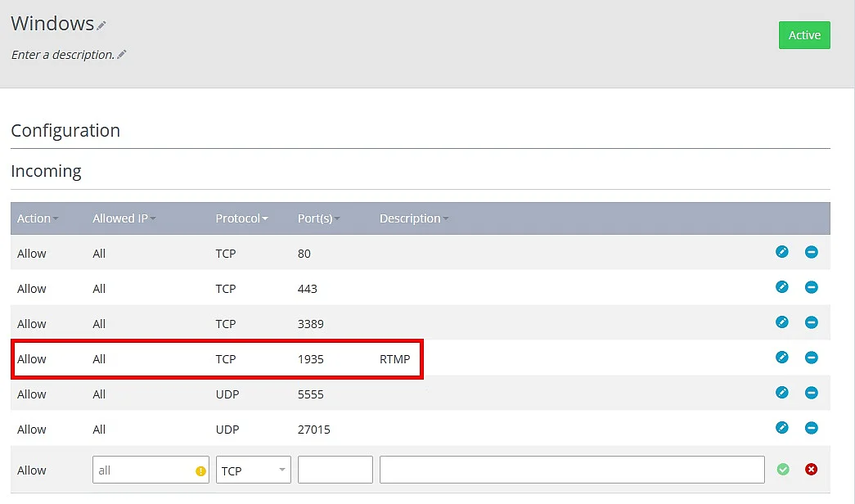Confirm the new rule with green checkmark
This screenshot has width=855, height=504.
coord(783,469)
